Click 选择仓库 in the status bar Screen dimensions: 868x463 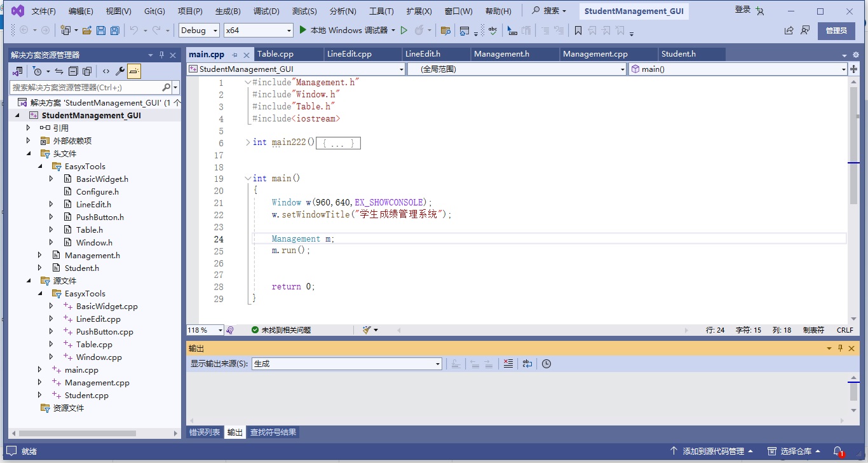tap(794, 451)
